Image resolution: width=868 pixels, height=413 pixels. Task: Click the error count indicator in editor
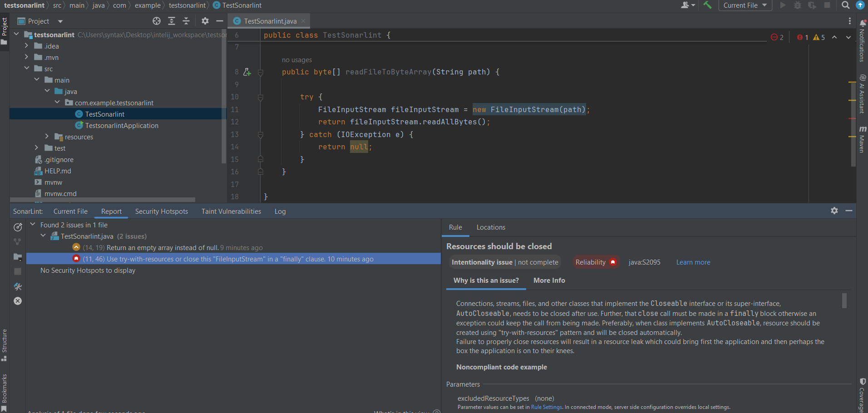803,37
